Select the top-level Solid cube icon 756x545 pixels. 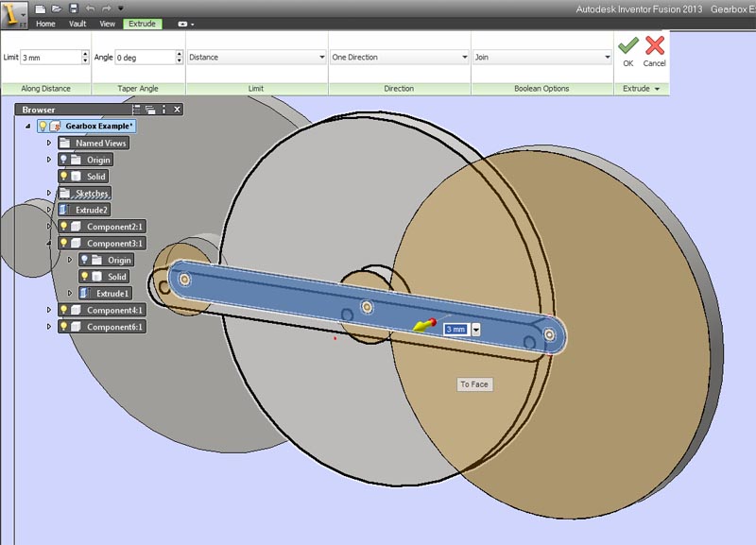point(76,177)
